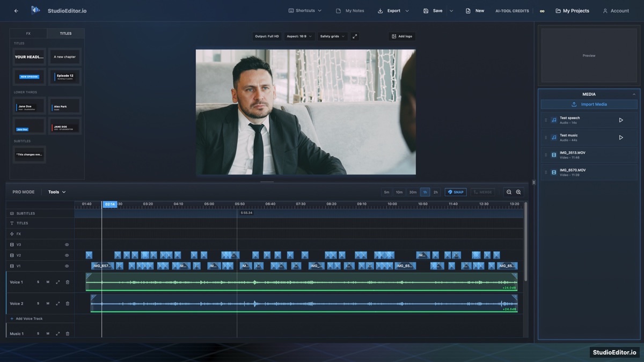
Task: Open the Safety grids dropdown
Action: click(333, 36)
